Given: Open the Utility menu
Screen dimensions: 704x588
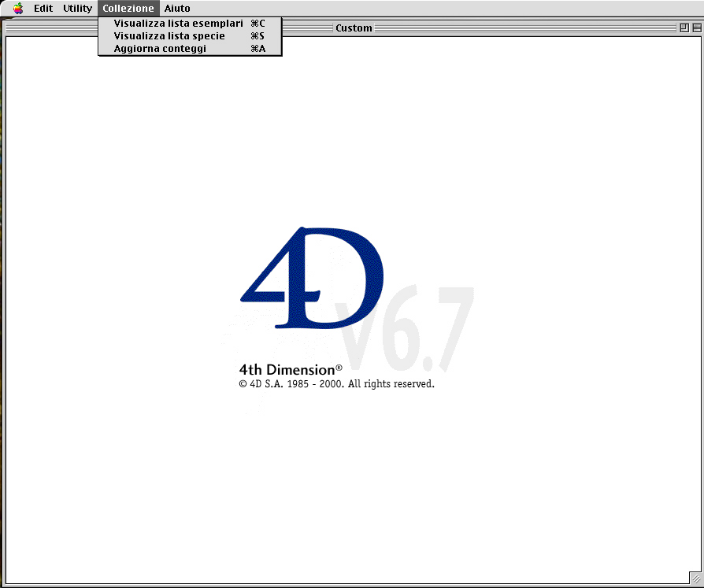Looking at the screenshot, I should (x=77, y=8).
